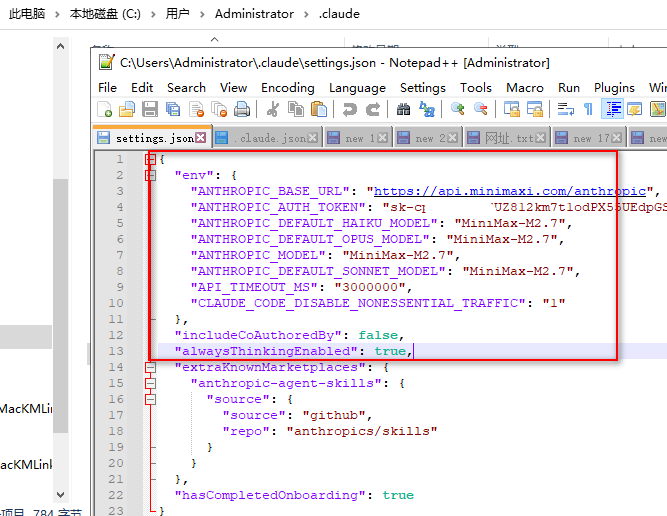Click the Copy toolbar icon
This screenshot has width=667, height=516.
tap(296, 109)
